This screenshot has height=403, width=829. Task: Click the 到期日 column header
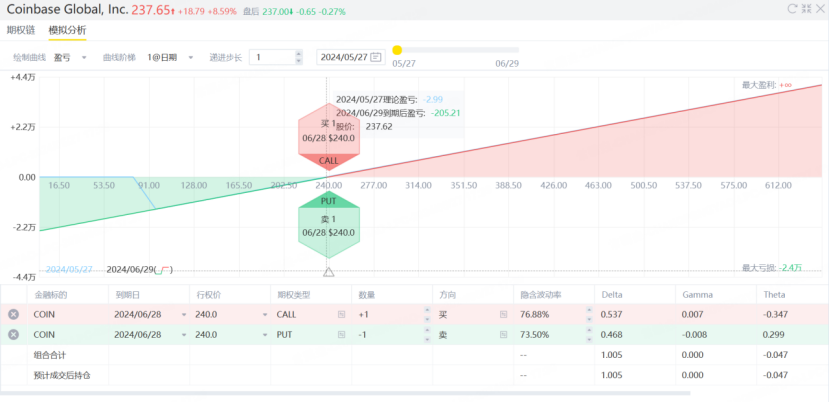[x=127, y=295]
